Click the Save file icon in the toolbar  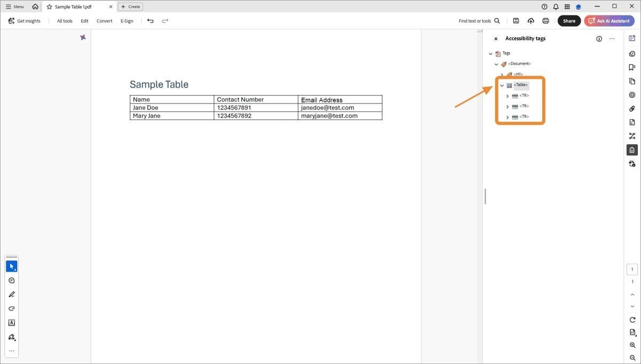[515, 21]
